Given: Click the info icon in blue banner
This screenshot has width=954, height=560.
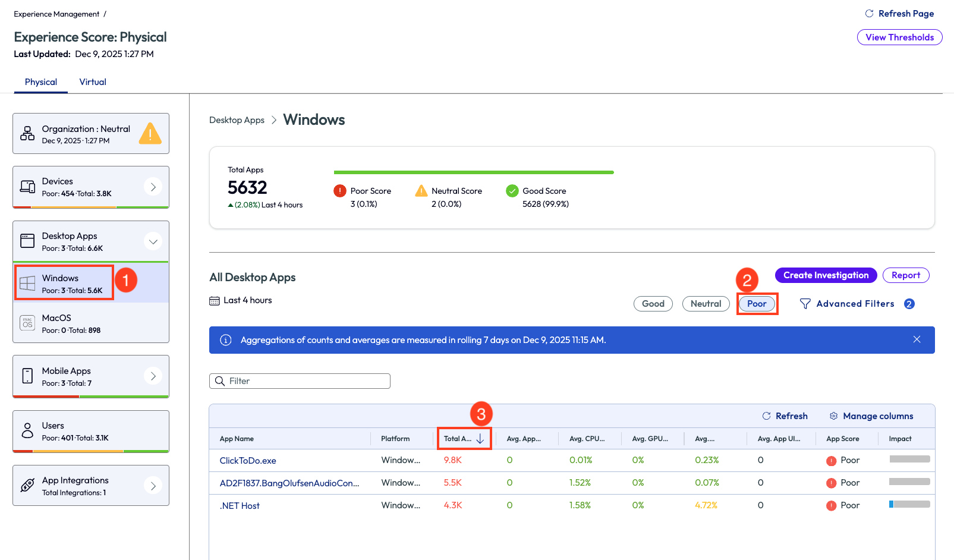Looking at the screenshot, I should 226,340.
